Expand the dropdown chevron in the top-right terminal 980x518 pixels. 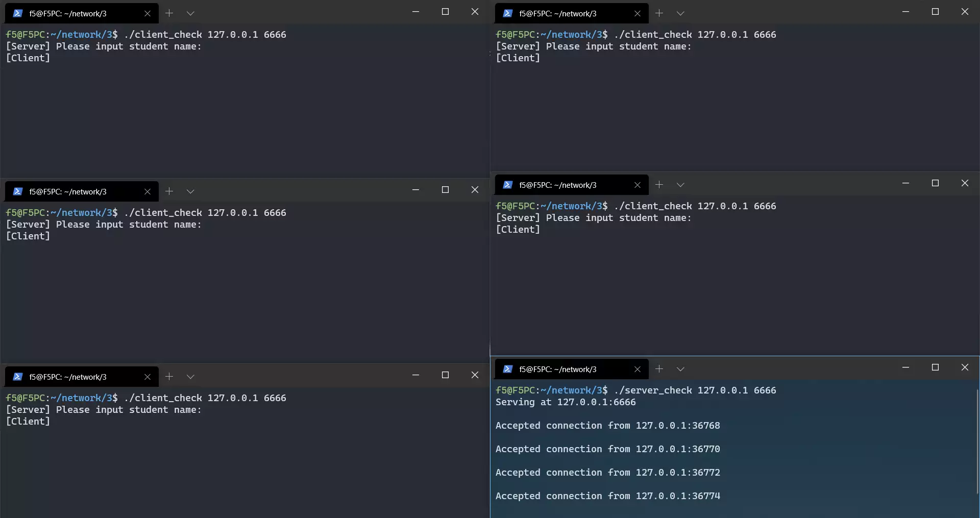pos(680,13)
